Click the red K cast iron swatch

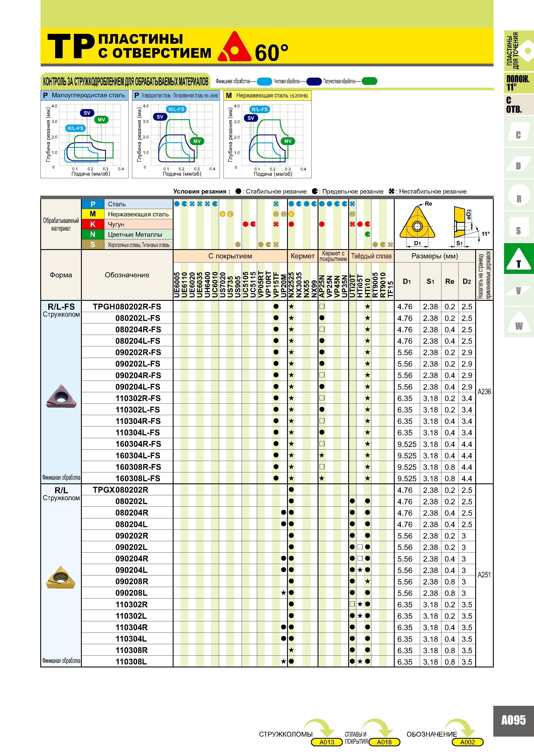(x=93, y=224)
